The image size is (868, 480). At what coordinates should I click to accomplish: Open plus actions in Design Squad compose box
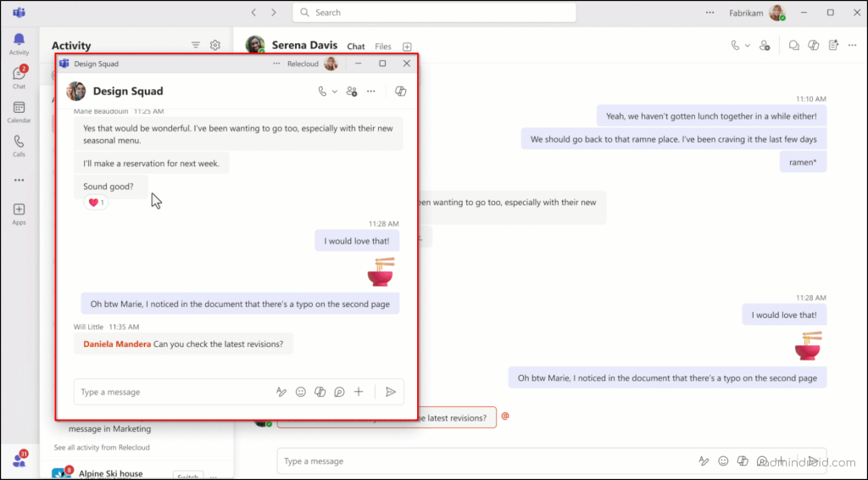[x=359, y=392]
